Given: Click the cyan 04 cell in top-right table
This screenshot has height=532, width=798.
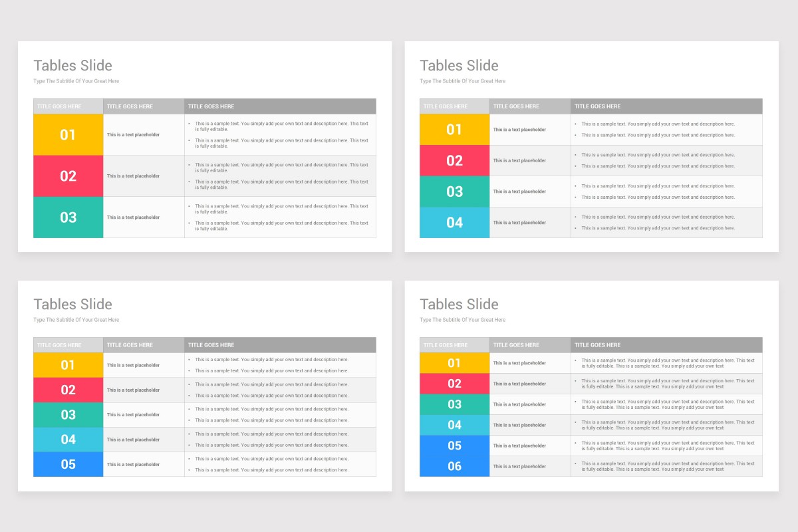Looking at the screenshot, I should click(454, 222).
